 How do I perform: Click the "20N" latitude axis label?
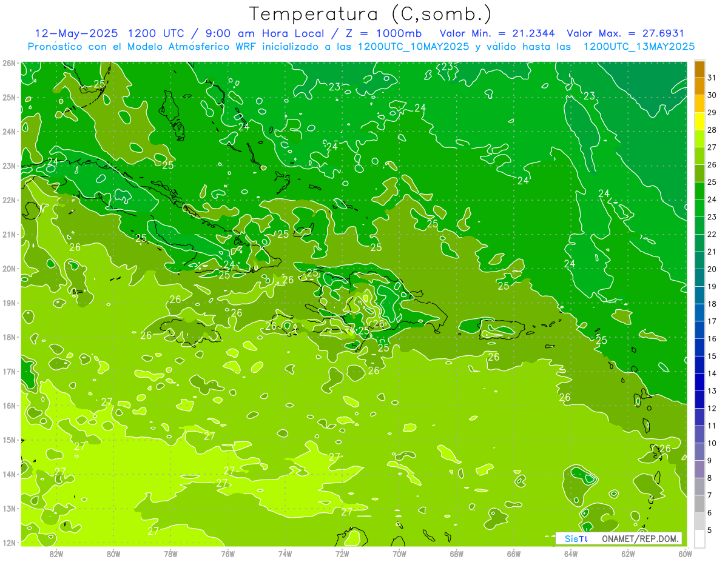[9, 269]
